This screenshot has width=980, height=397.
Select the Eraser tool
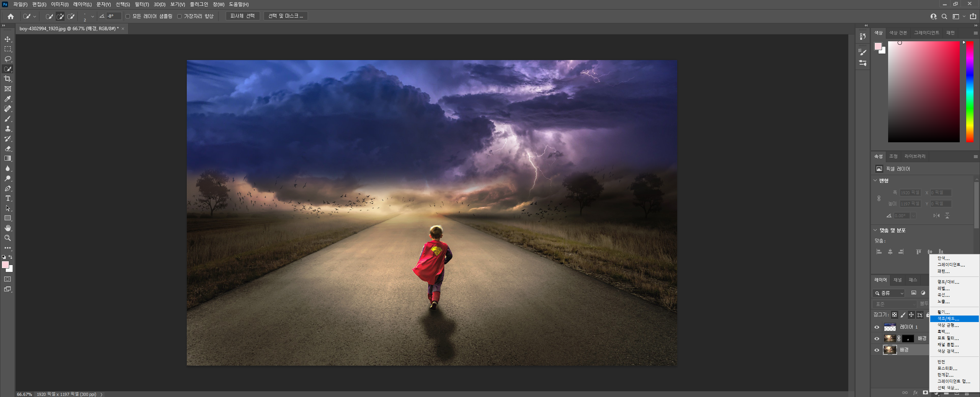(8, 148)
